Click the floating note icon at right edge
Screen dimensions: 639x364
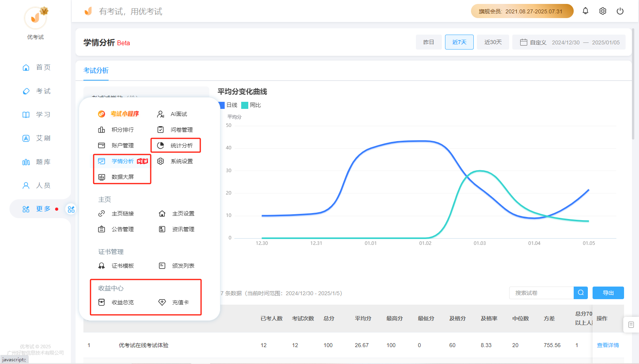pyautogui.click(x=631, y=325)
